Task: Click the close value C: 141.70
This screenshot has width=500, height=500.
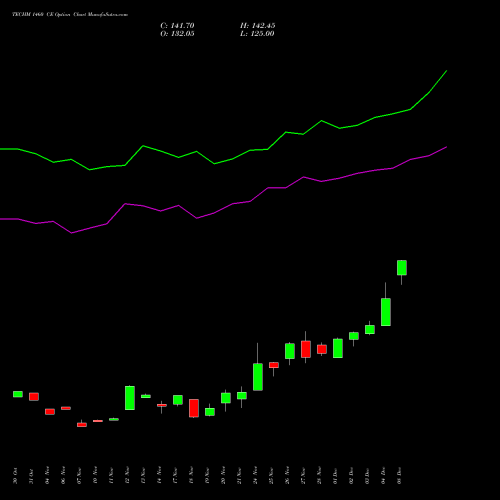Action: pos(177,26)
